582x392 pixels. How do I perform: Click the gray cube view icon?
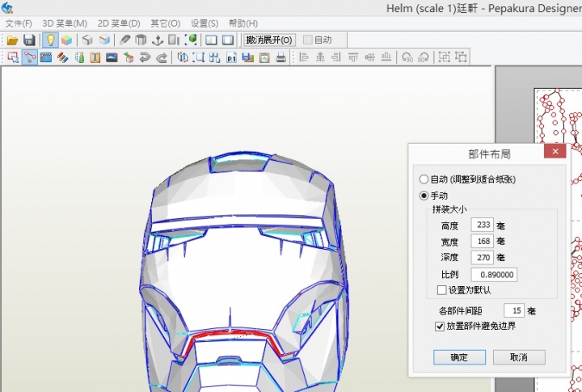pos(87,40)
